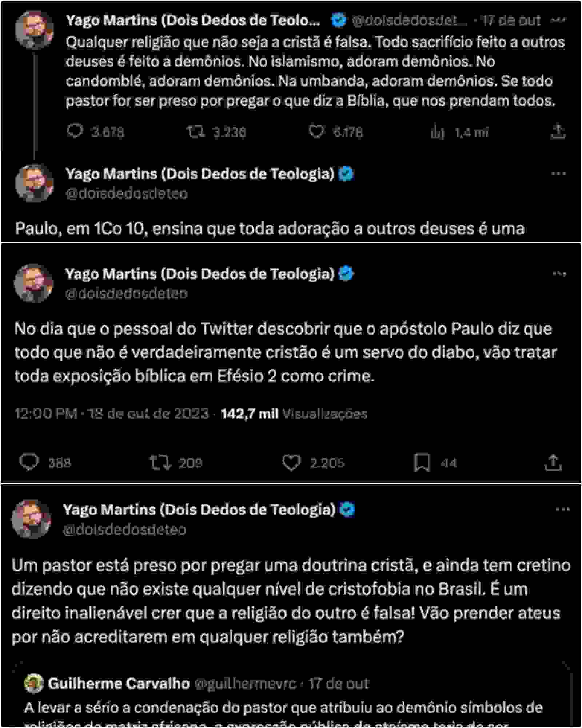Open Guilherme Carvalho quoted tweet name

(119, 684)
